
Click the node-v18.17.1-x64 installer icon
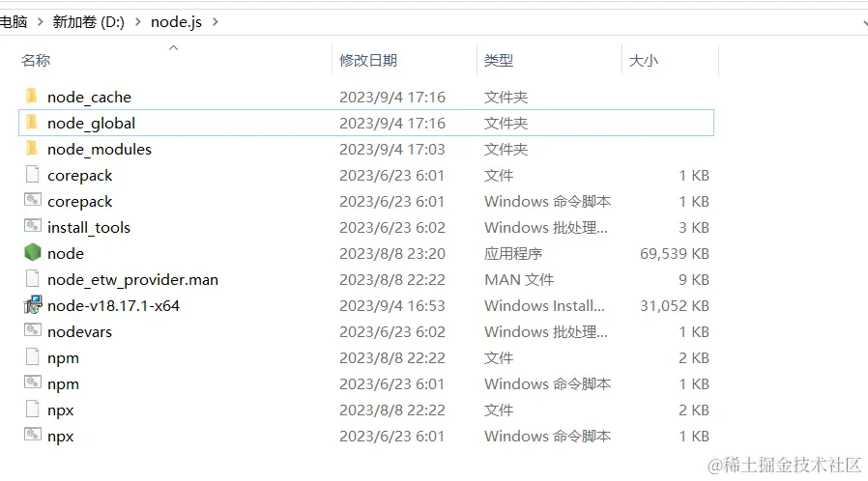pos(33,304)
